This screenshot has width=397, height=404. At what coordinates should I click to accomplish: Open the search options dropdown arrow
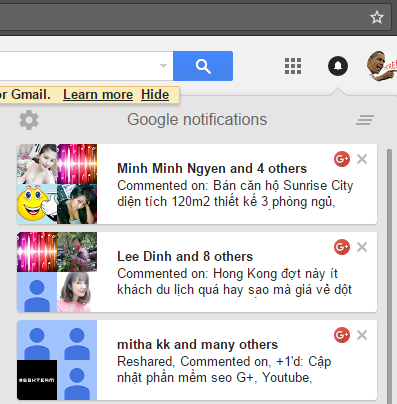(163, 66)
